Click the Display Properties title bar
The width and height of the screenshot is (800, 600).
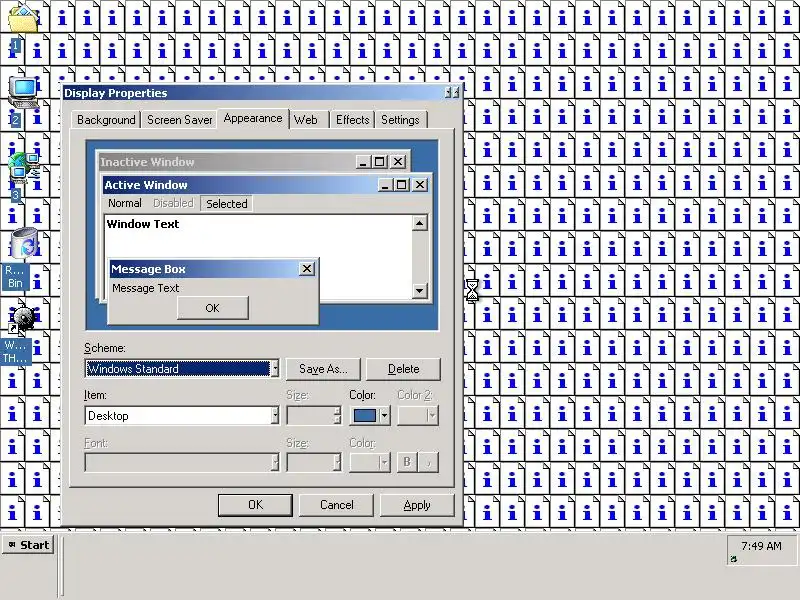262,93
